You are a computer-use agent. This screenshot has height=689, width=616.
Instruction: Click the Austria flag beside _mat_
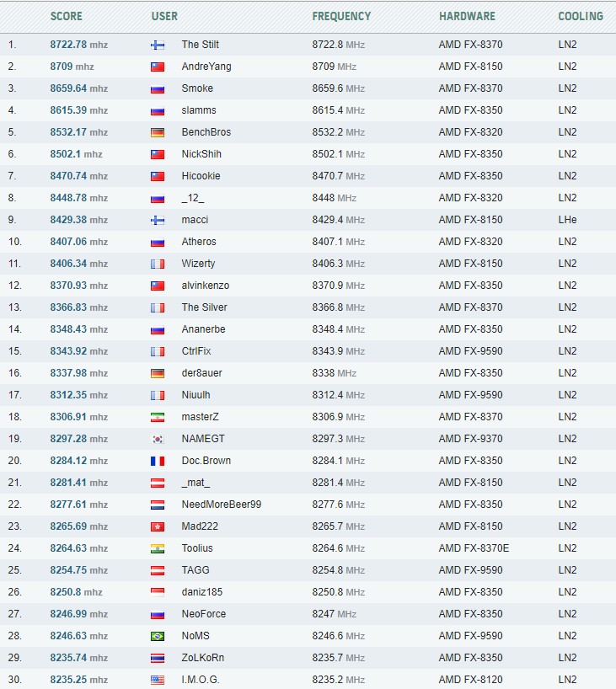pos(158,483)
